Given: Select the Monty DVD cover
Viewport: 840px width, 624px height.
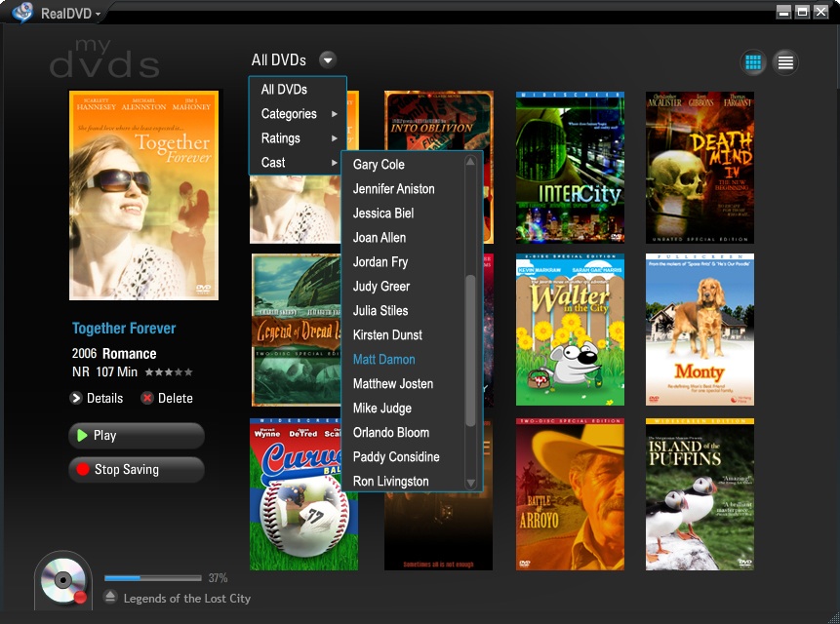Looking at the screenshot, I should tap(700, 330).
